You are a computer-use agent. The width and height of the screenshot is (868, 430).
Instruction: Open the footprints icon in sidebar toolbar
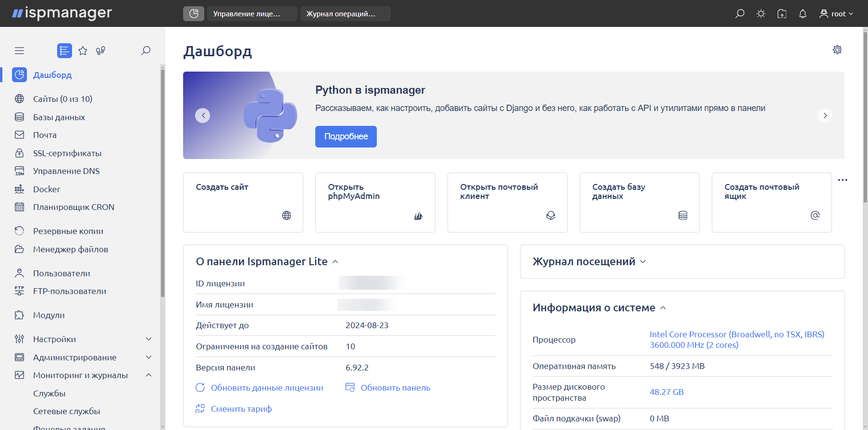tap(100, 50)
